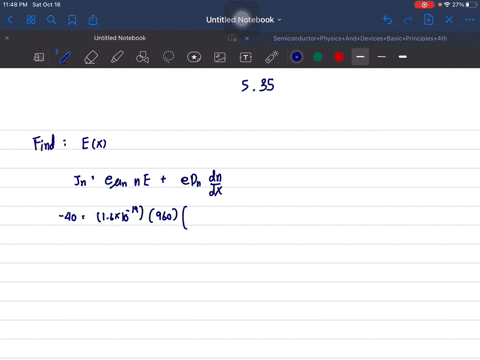This screenshot has width=480, height=360.
Task: Close the Semiconductor Physics tab
Action: click(247, 38)
